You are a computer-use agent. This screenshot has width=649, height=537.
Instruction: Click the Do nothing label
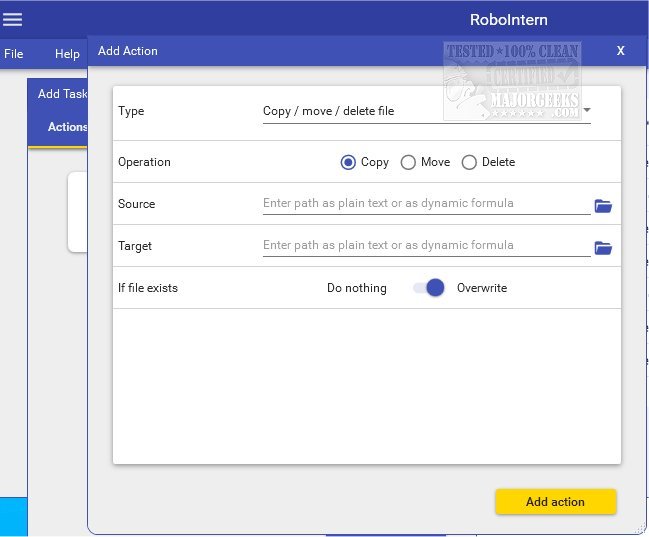tap(356, 288)
